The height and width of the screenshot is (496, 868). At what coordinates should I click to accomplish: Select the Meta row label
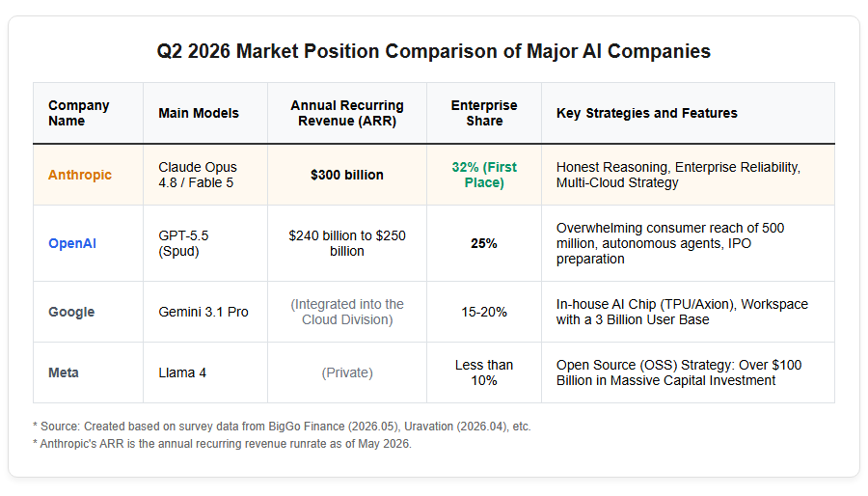(63, 372)
